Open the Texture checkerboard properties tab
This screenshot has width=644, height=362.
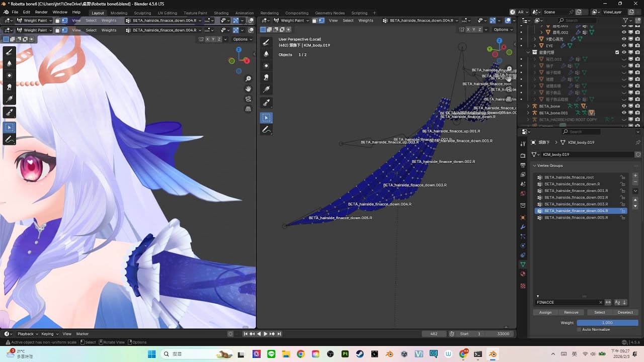(523, 286)
